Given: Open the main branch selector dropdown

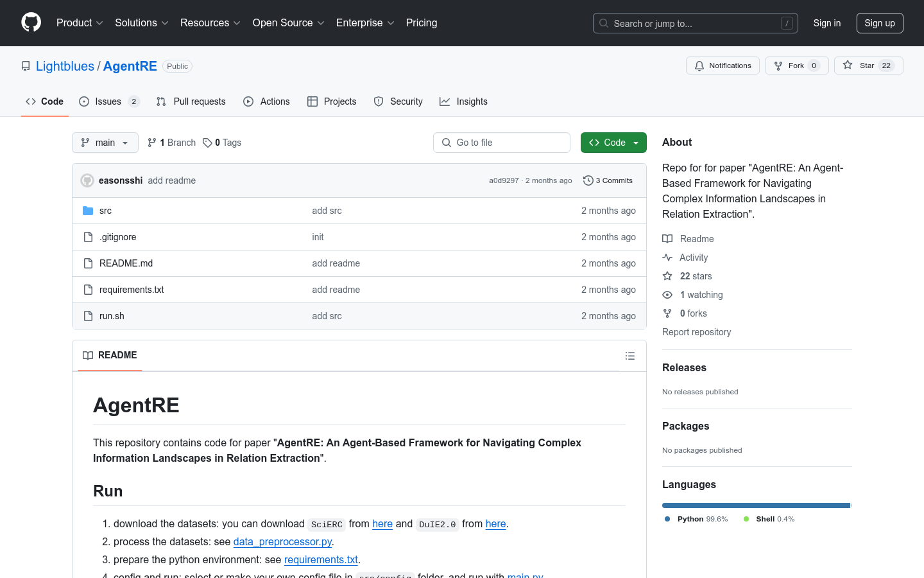Looking at the screenshot, I should click(x=105, y=143).
